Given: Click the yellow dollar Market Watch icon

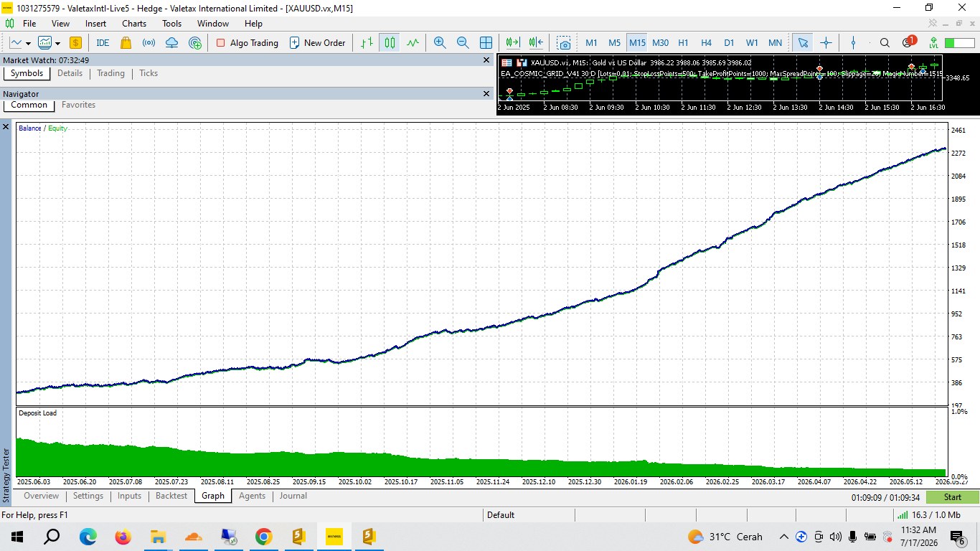Looking at the screenshot, I should tap(75, 43).
